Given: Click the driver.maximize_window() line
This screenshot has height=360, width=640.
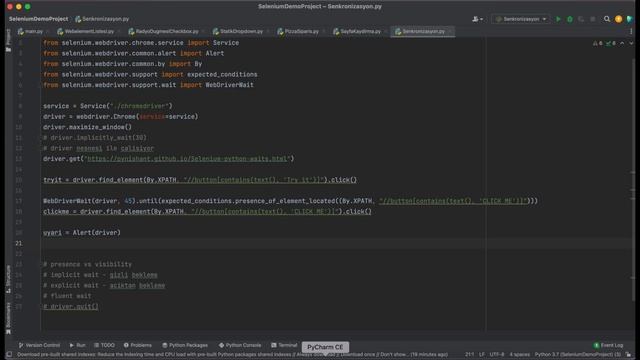Looking at the screenshot, I should [x=87, y=127].
